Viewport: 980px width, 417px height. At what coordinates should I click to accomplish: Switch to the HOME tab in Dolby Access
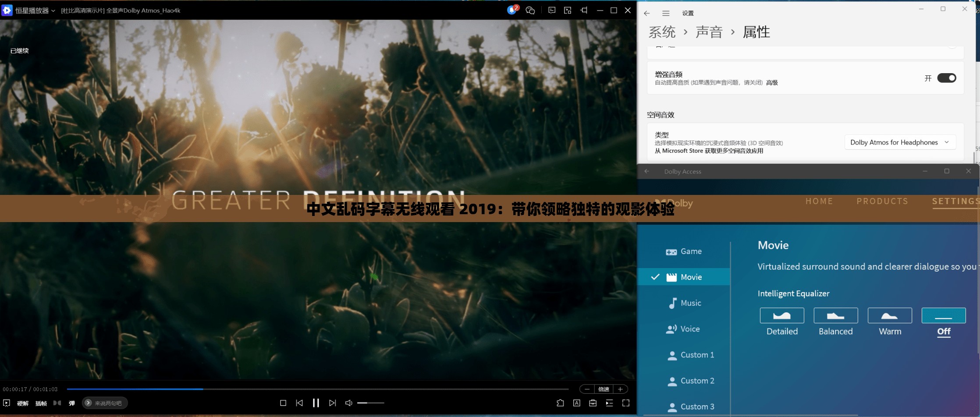(x=819, y=201)
